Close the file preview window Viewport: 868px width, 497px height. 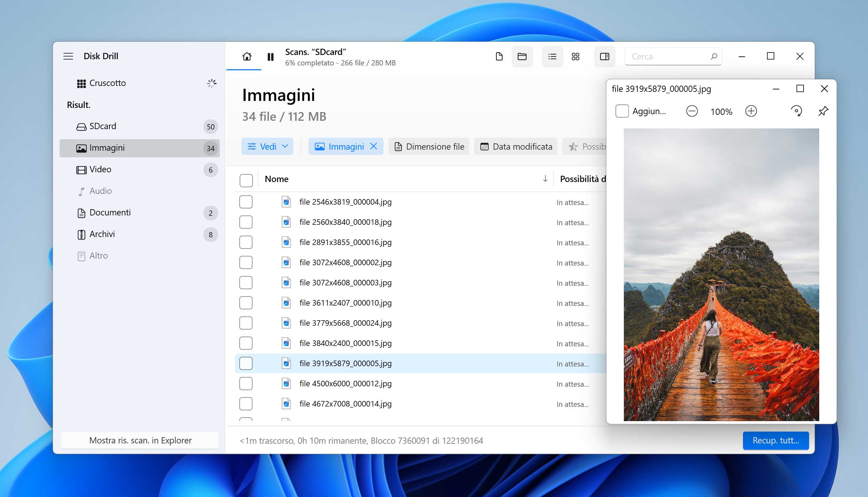(x=824, y=89)
